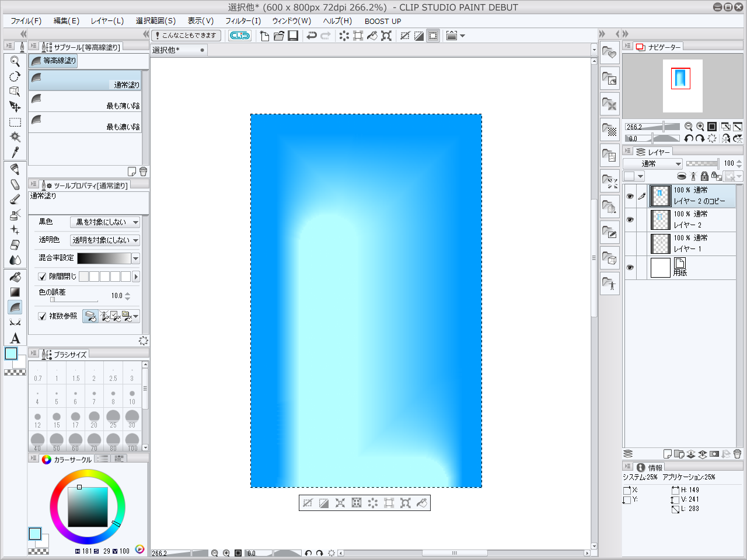Viewport: 747px width, 560px height.
Task: Zoom out in the Navigator panel
Action: click(689, 127)
